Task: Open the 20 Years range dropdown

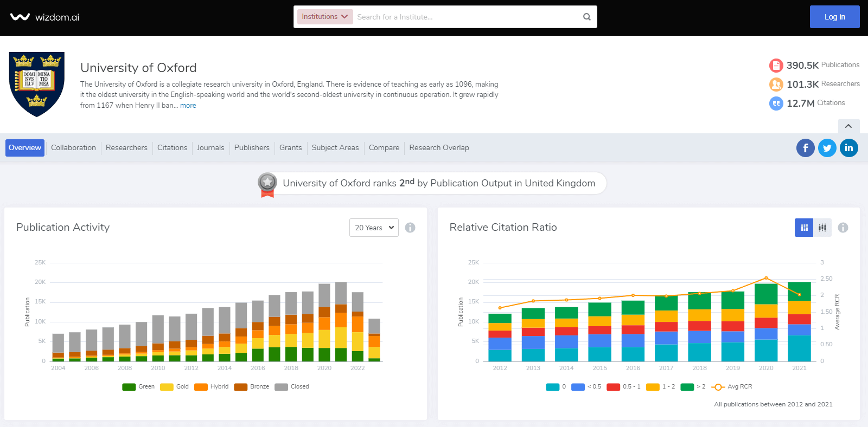Action: click(374, 228)
